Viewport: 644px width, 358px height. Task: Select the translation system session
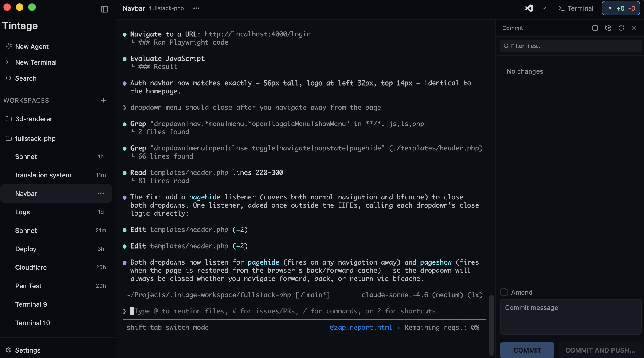(56, 175)
